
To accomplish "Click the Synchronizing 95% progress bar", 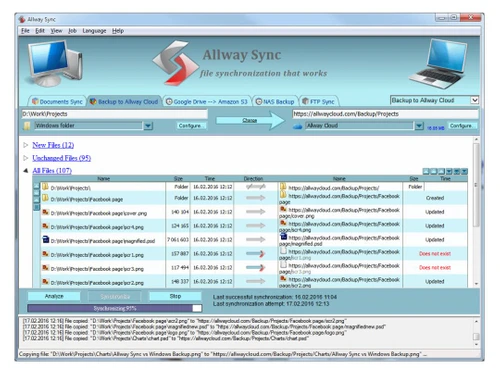I will 115,308.
